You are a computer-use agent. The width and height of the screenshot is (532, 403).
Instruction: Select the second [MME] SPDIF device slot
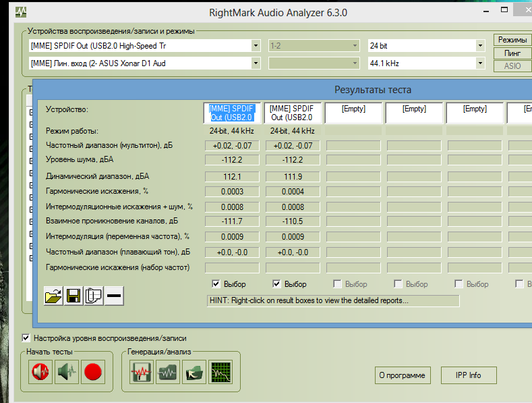[293, 113]
